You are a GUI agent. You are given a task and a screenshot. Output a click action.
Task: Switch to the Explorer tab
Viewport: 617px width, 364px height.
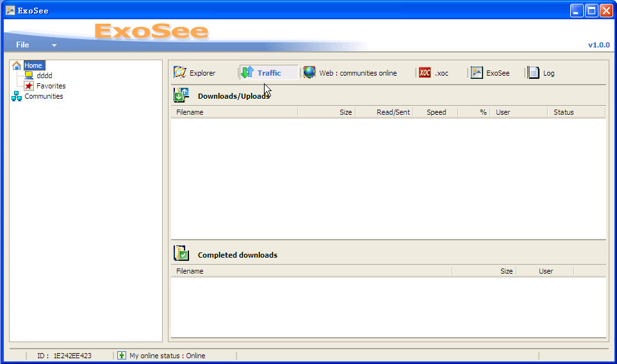click(x=202, y=73)
